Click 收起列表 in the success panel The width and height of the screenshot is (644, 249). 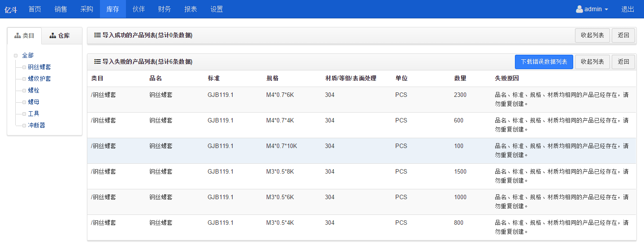pos(592,35)
